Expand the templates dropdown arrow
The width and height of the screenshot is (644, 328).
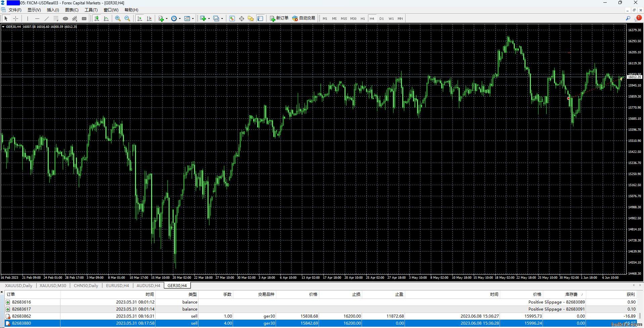(193, 18)
